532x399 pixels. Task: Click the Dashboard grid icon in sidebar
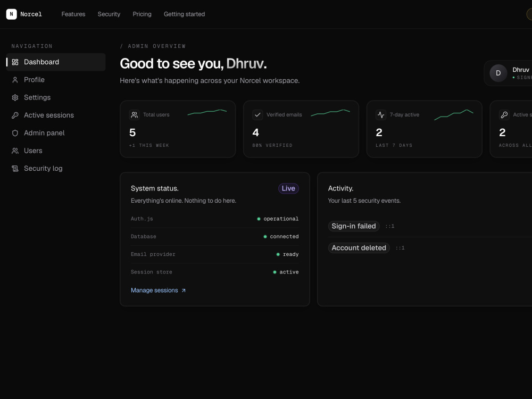point(15,62)
